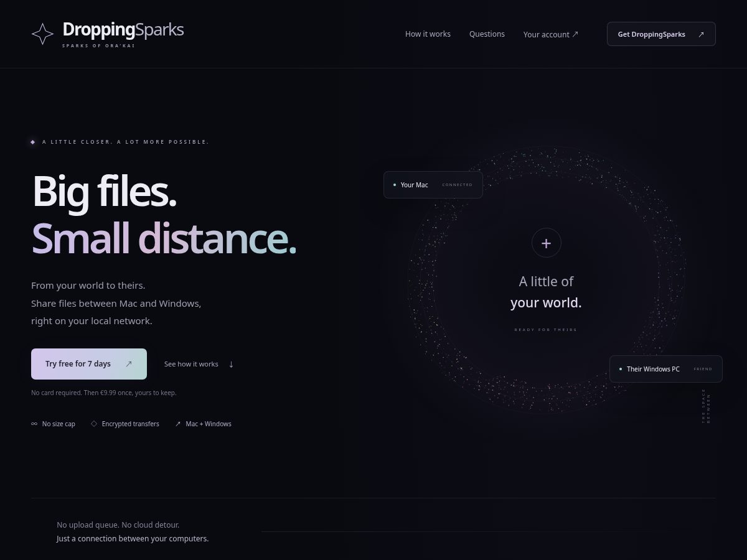This screenshot has width=747, height=560.
Task: Click the down arrow beside See how it works
Action: pyautogui.click(x=231, y=364)
